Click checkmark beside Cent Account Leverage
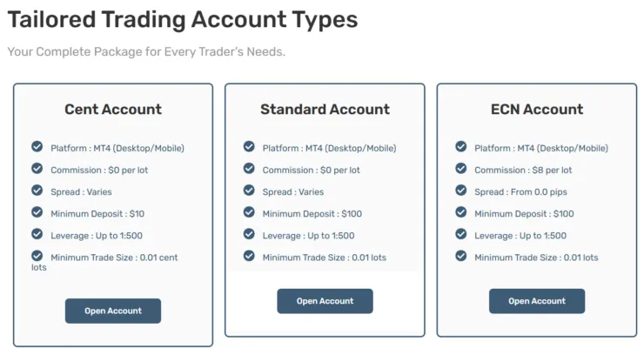Viewport: 644px width, 348px height. (x=37, y=234)
